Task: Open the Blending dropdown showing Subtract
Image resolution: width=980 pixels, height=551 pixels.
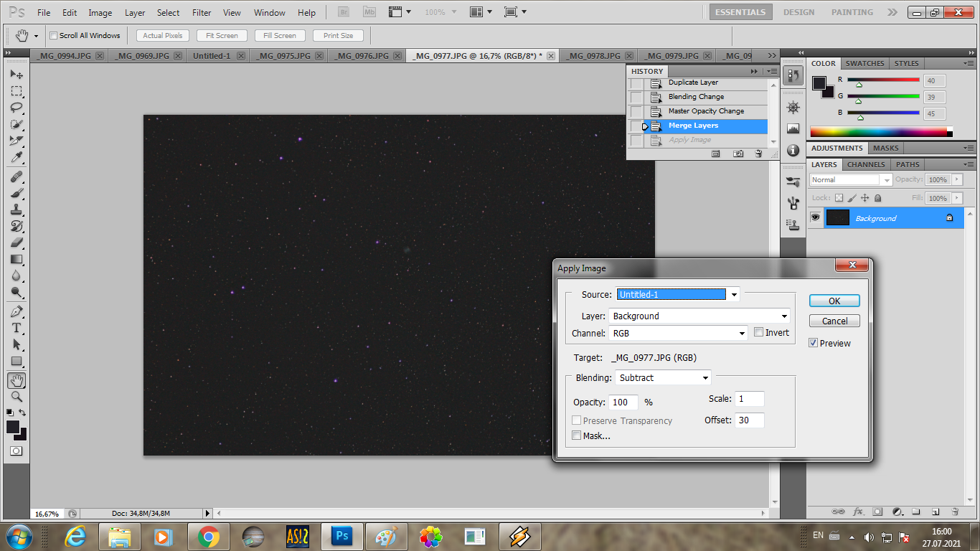Action: (x=664, y=377)
